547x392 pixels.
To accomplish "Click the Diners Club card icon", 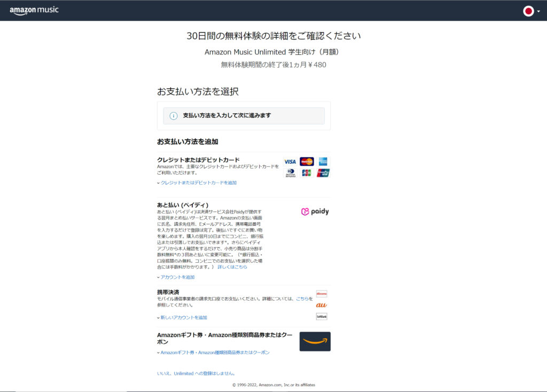I will tap(290, 173).
